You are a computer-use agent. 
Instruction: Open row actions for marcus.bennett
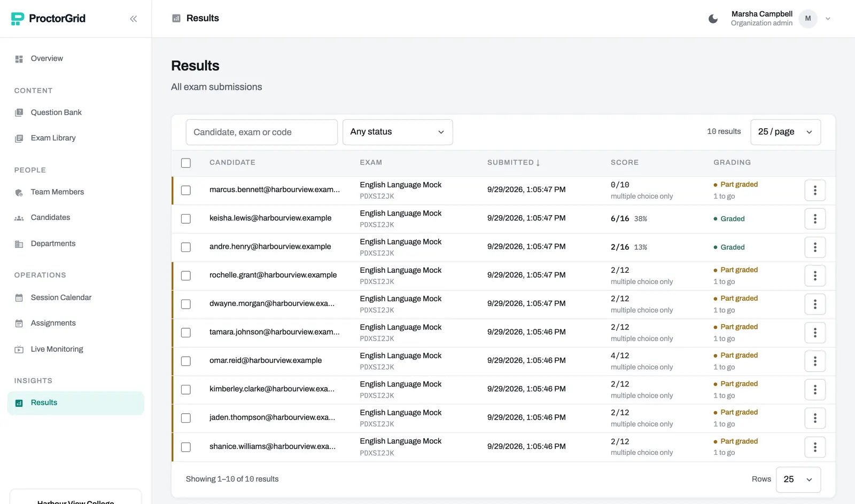pos(815,190)
